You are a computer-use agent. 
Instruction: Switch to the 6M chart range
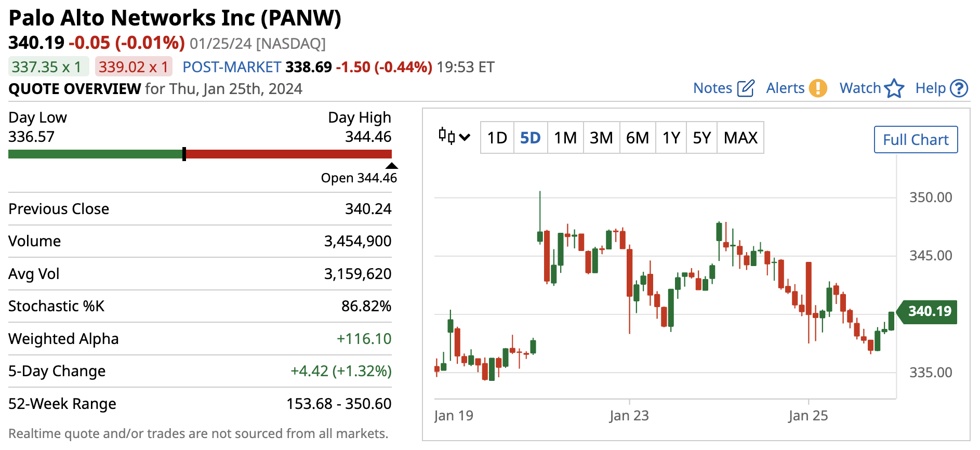(637, 138)
